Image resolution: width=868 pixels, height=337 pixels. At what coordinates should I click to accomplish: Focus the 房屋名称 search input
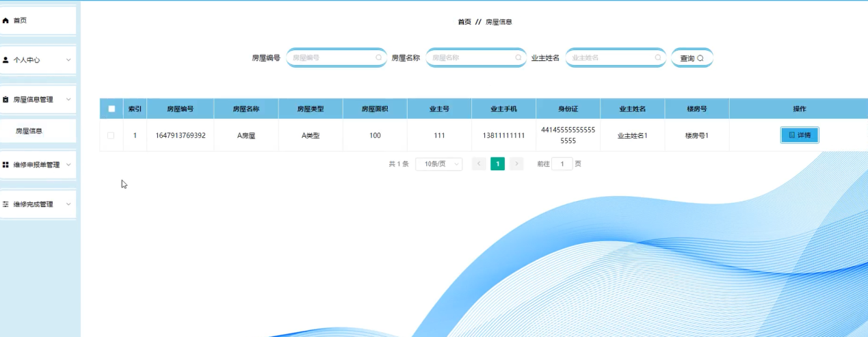tap(476, 58)
